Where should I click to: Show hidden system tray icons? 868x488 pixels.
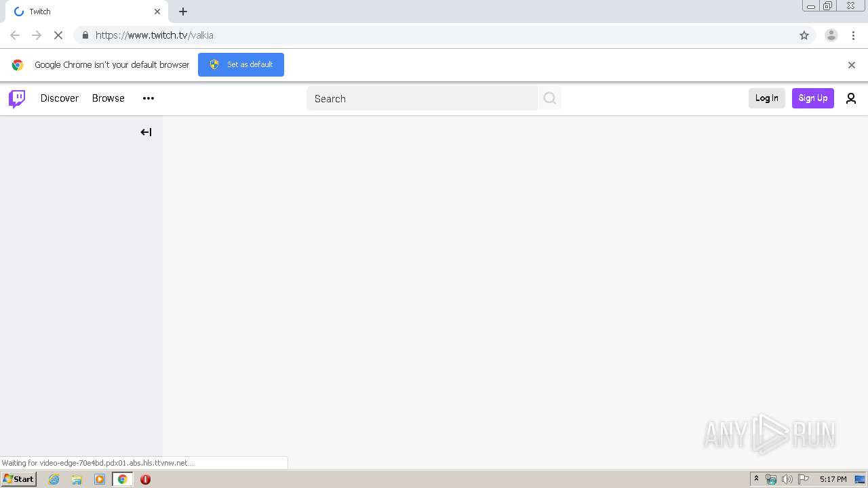point(756,479)
